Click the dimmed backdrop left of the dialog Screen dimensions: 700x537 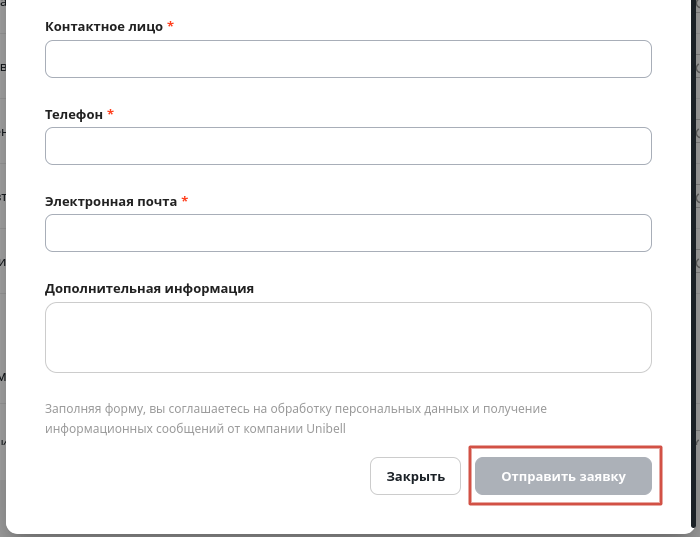2,268
